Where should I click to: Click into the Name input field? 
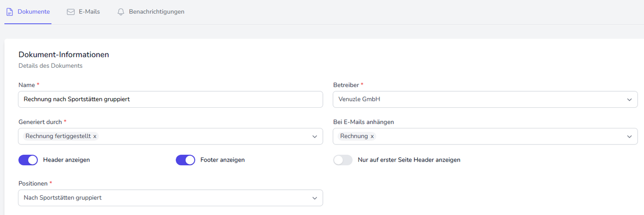170,99
